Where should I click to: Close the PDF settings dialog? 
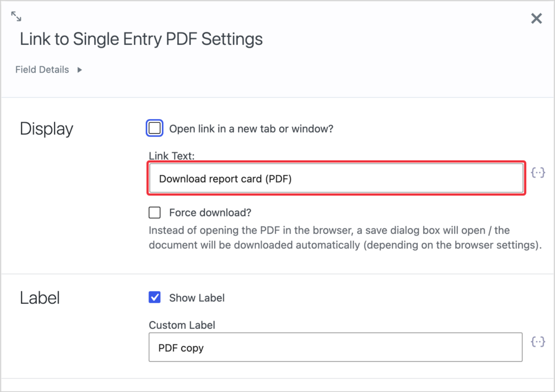(x=536, y=18)
